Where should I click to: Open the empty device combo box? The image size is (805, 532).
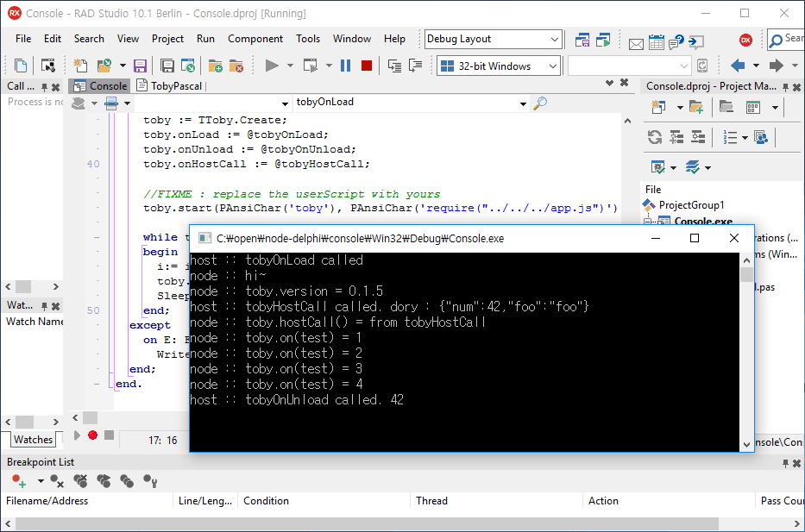click(629, 66)
